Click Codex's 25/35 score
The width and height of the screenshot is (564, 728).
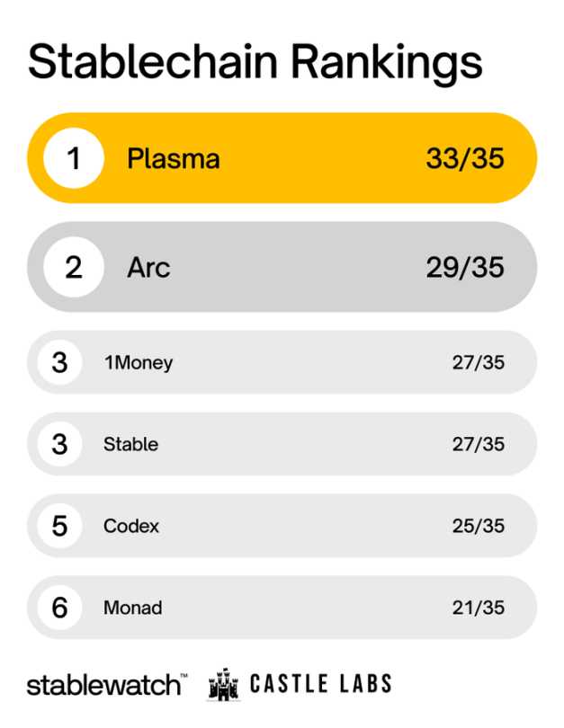tap(479, 526)
